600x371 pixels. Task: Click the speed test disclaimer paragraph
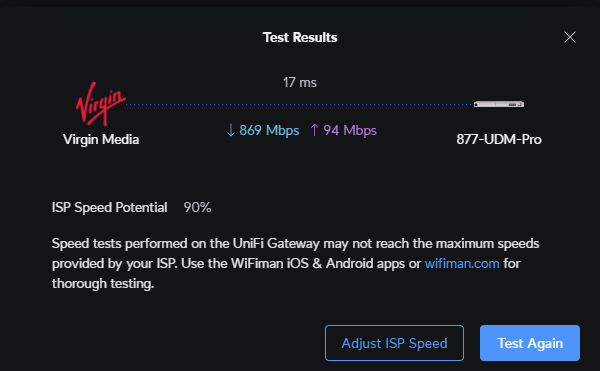point(295,264)
